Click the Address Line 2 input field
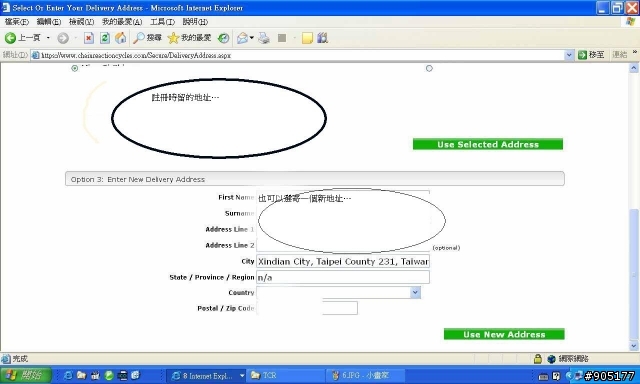 (x=343, y=245)
